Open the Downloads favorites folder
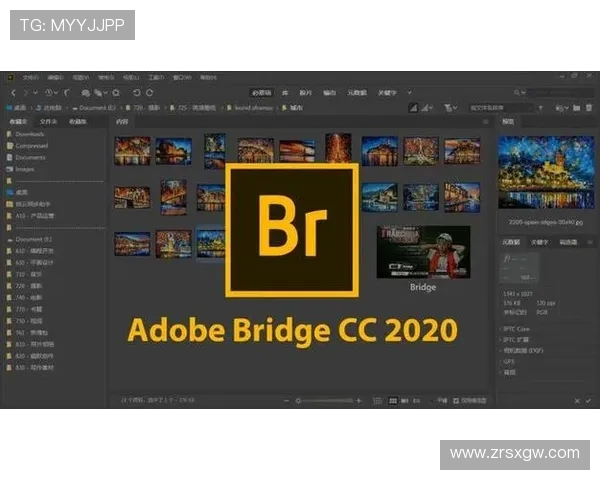The width and height of the screenshot is (600, 480). [x=30, y=133]
